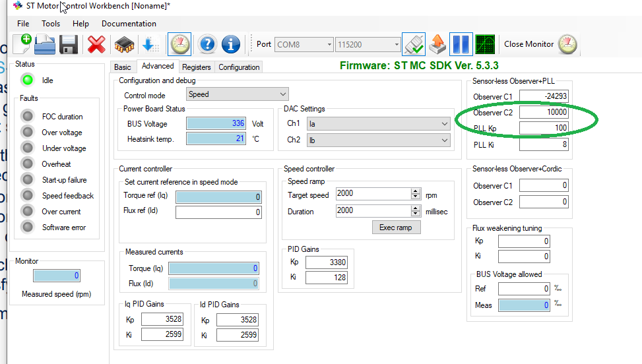Click the Start-up failure fault indicator
The height and width of the screenshot is (364, 642).
point(28,179)
